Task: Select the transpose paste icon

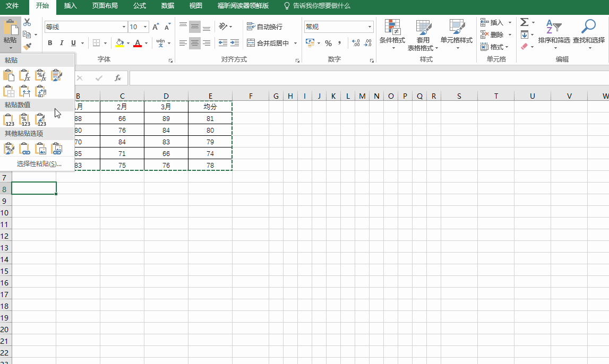Action: [41, 91]
